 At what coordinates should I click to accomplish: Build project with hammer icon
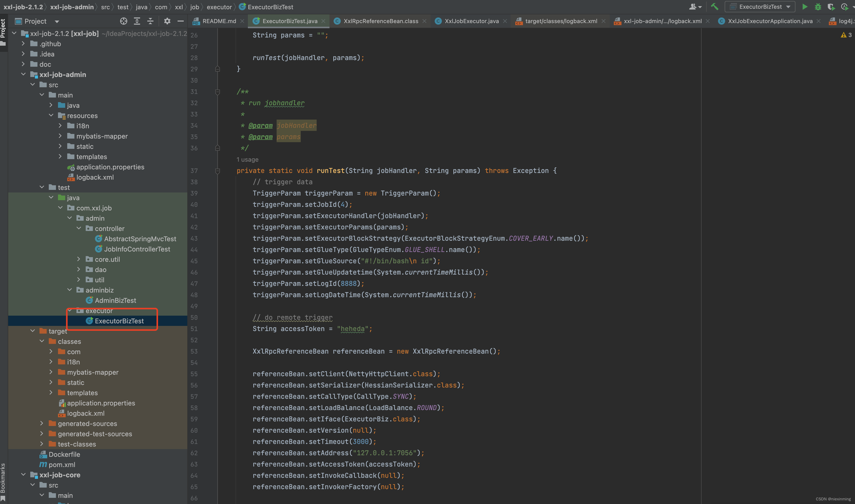point(714,7)
